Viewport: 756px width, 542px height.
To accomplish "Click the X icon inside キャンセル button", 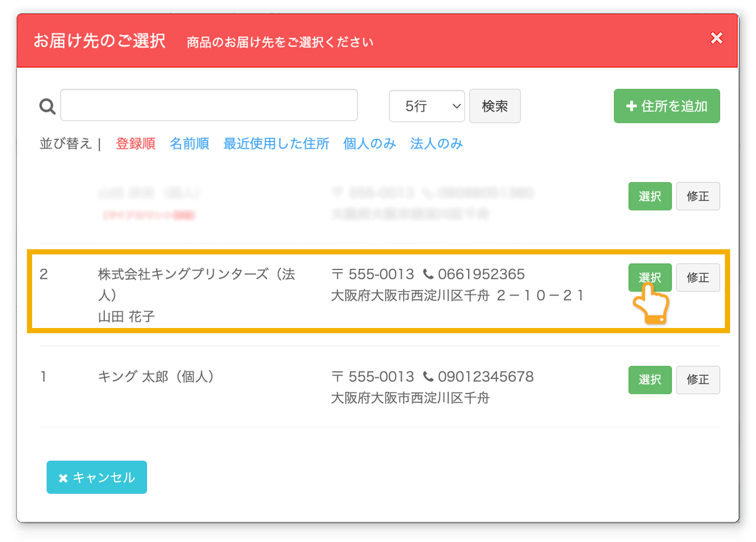I will [x=64, y=477].
